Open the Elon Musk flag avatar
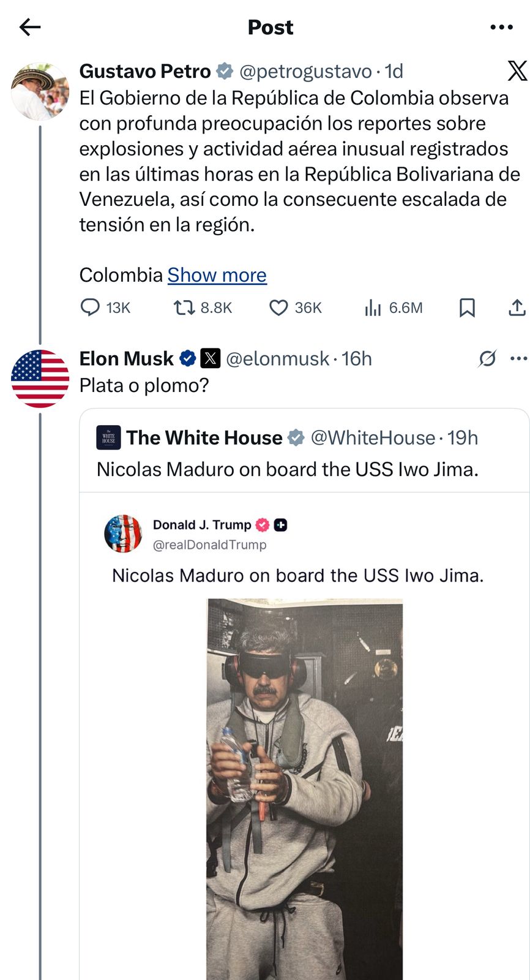Viewport: 530px width, 980px height. tap(40, 379)
